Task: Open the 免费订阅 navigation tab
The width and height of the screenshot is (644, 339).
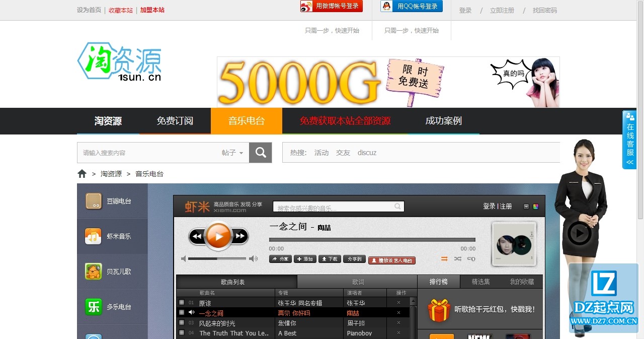Action: [175, 121]
